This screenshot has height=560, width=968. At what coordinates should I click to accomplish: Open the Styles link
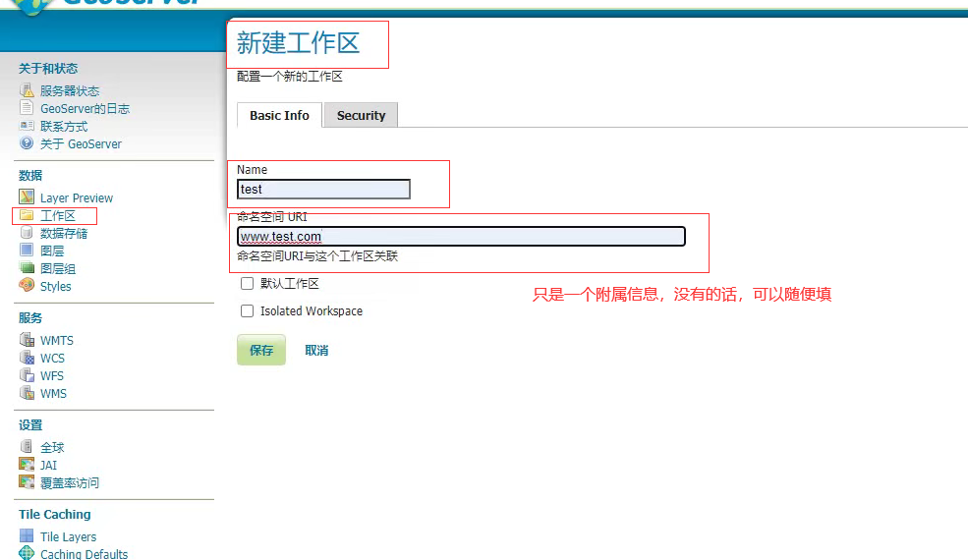click(56, 287)
